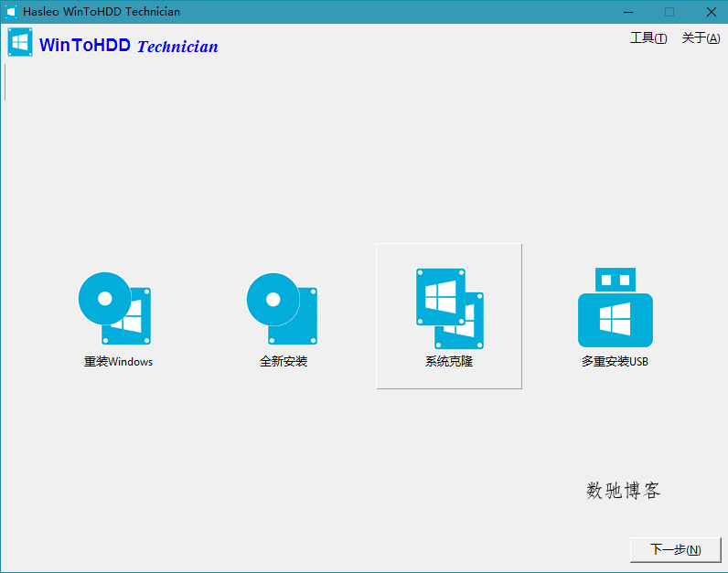Select the 全新安装 (New Installation) disc icon
This screenshot has width=728, height=573.
tap(282, 309)
